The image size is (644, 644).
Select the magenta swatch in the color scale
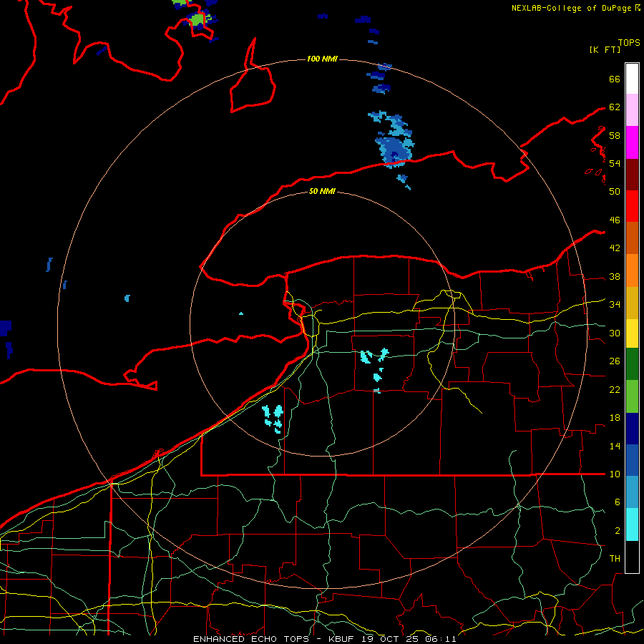632,142
